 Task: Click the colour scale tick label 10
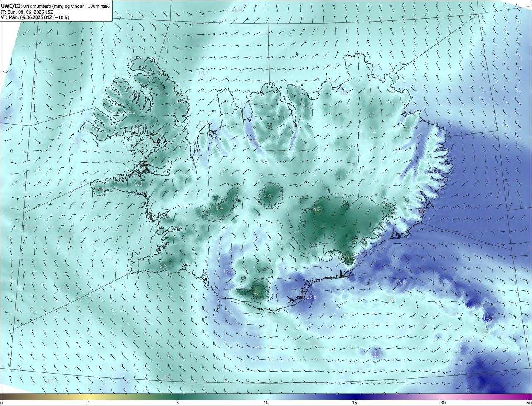pyautogui.click(x=266, y=403)
